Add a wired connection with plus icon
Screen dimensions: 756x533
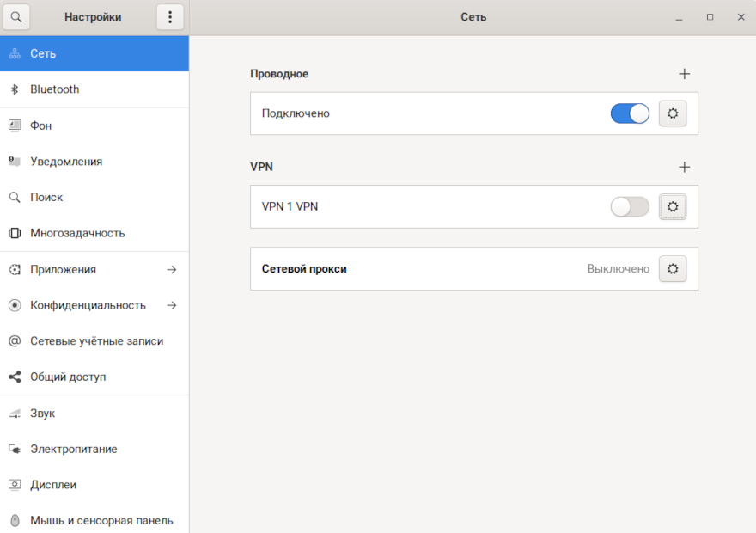(684, 74)
